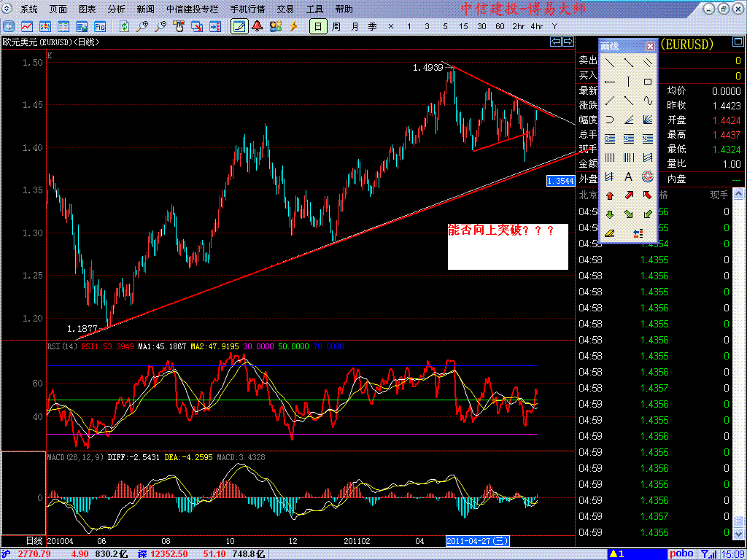Image resolution: width=747 pixels, height=560 pixels.
Task: Select the fan lines tool
Action: click(648, 120)
